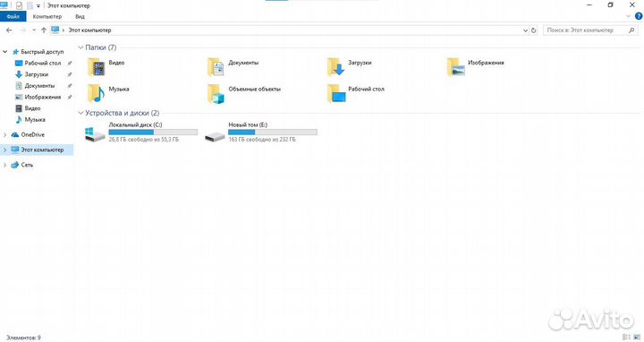Click the computer icon in the address bar

point(55,30)
